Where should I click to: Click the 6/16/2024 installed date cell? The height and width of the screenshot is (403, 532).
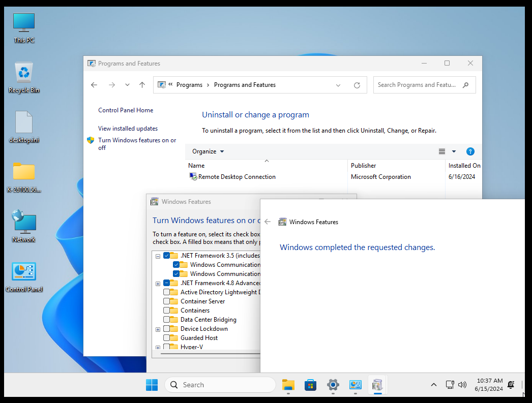tap(461, 176)
